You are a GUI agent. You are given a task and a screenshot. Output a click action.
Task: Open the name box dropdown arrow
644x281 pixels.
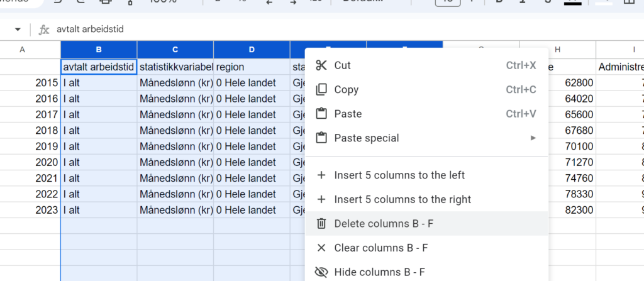17,30
